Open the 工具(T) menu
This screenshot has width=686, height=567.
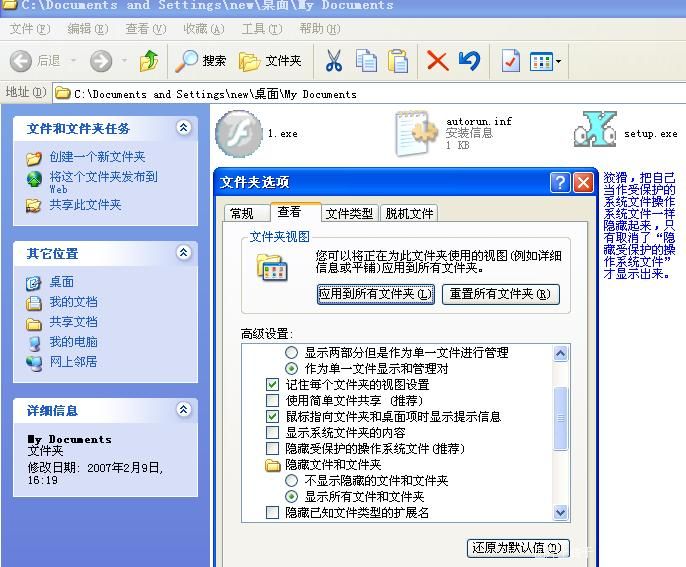[262, 29]
